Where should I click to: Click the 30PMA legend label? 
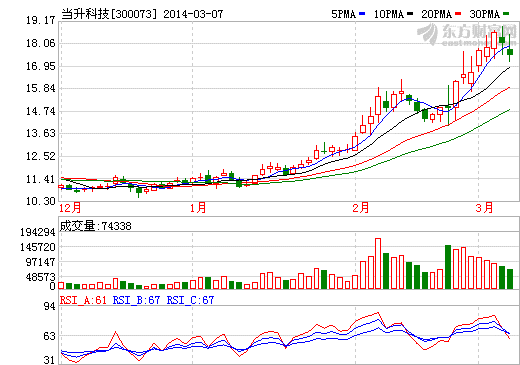click(485, 14)
